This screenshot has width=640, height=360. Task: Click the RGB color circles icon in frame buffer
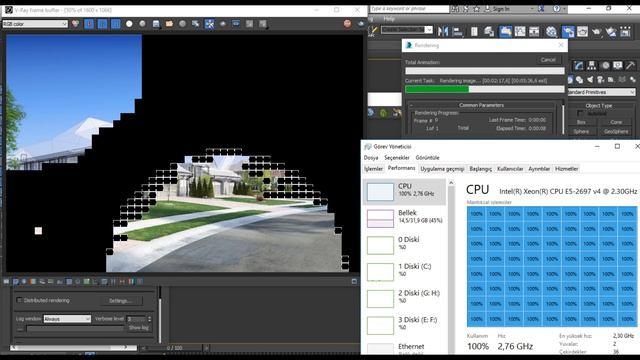coord(75,24)
